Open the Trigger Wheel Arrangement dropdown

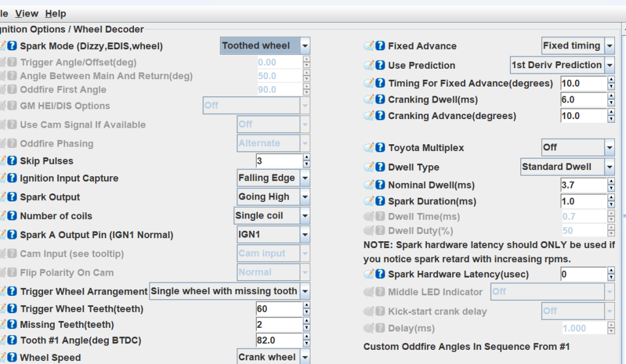point(305,292)
